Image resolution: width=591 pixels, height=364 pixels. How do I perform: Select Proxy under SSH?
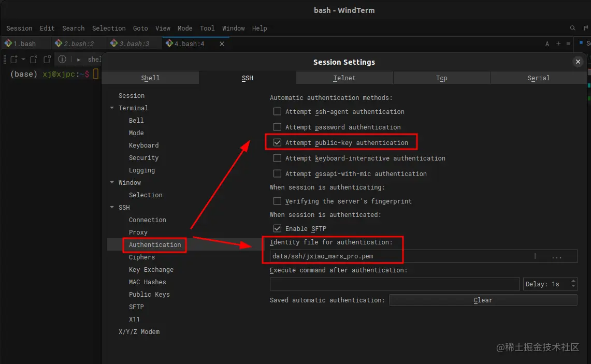pos(138,232)
